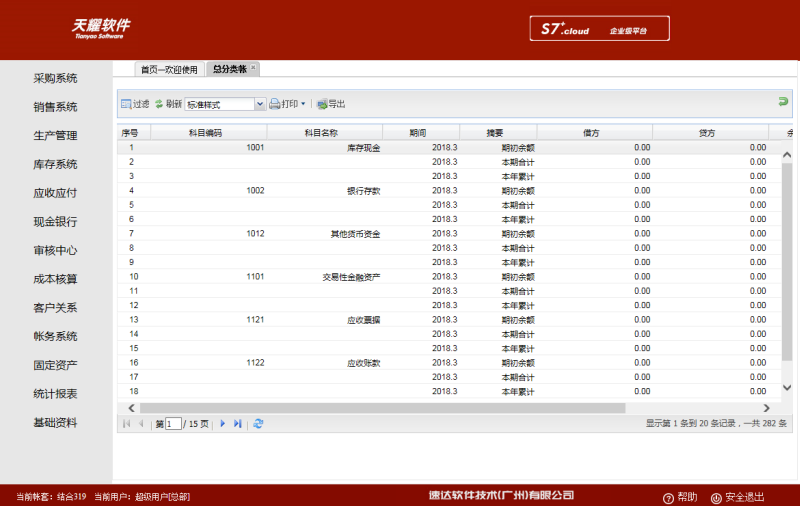This screenshot has width=800, height=506.
Task: Open 客户关系 in sidebar
Action: pyautogui.click(x=55, y=308)
